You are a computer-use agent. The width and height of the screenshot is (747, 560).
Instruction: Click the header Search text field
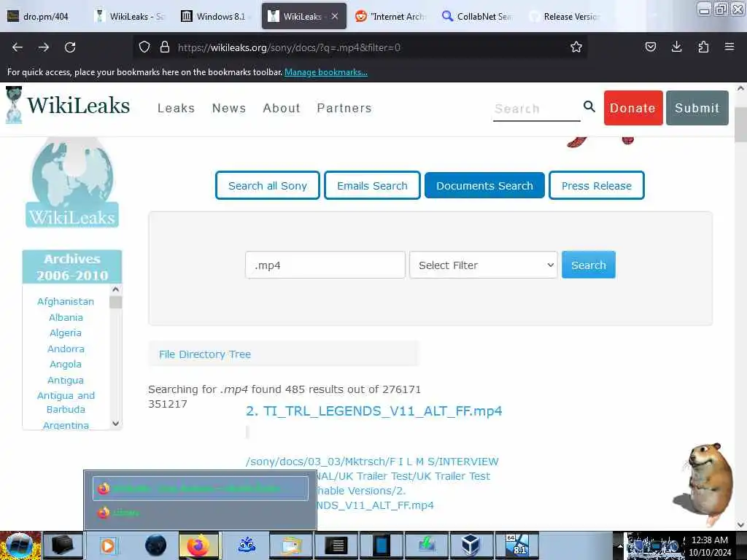536,109
